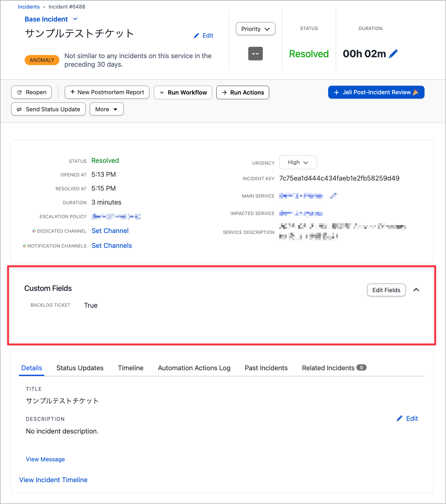Click Edit Fields button
Image resolution: width=446 pixels, height=504 pixels.
tap(386, 290)
